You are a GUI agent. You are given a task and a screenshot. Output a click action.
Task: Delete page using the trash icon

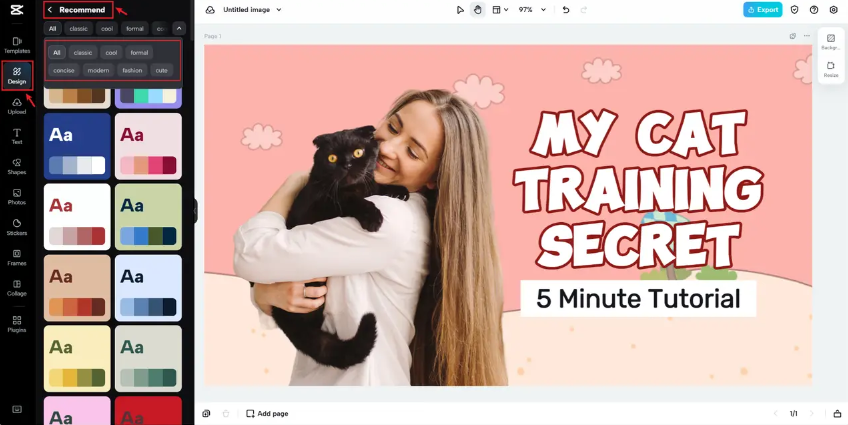[226, 414]
